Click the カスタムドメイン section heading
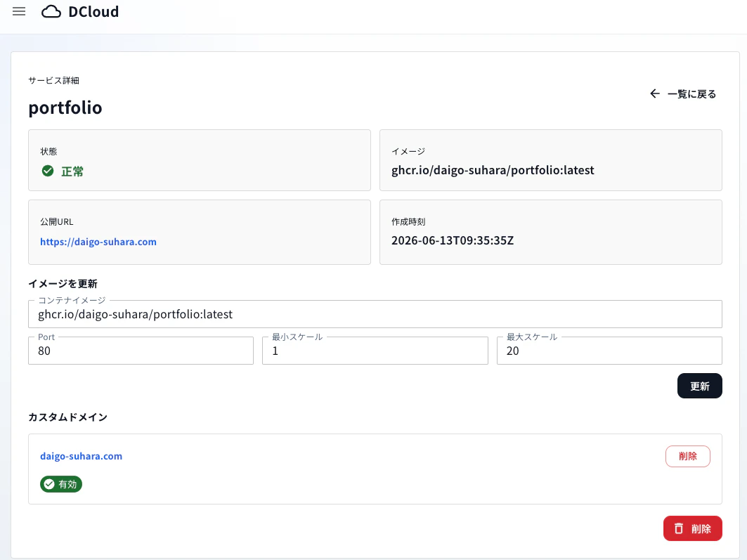Image resolution: width=747 pixels, height=560 pixels. pyautogui.click(x=67, y=417)
